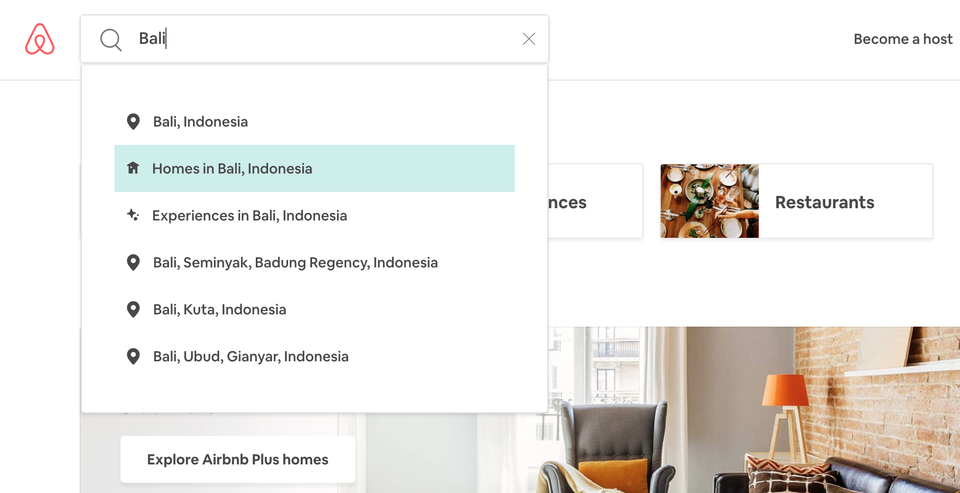Image resolution: width=960 pixels, height=493 pixels.
Task: Open the Restaurants category card
Action: pos(797,201)
